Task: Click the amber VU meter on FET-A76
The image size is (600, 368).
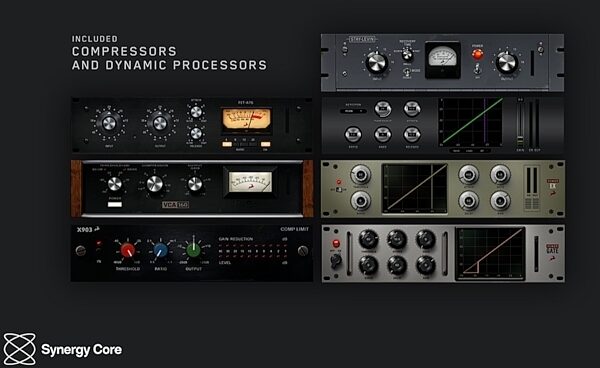Action: click(x=247, y=120)
